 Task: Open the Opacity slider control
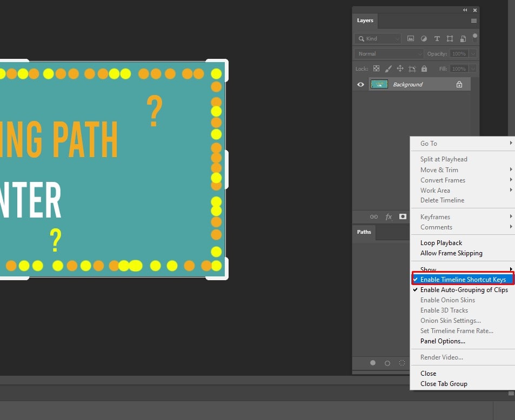(473, 53)
